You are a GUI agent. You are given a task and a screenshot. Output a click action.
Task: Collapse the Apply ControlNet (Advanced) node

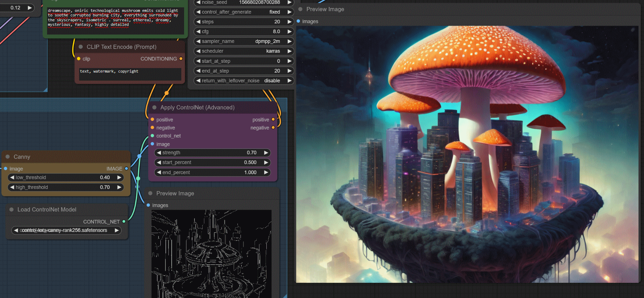click(154, 107)
